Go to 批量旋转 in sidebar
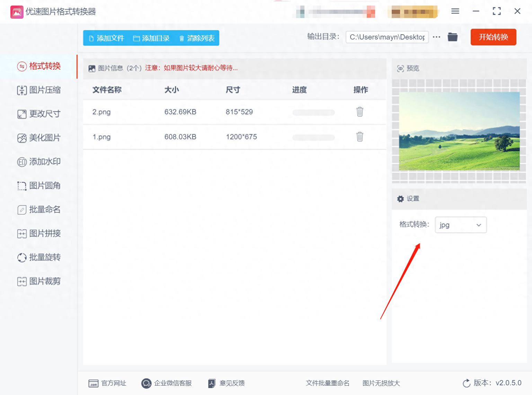This screenshot has width=532, height=395. pyautogui.click(x=39, y=257)
